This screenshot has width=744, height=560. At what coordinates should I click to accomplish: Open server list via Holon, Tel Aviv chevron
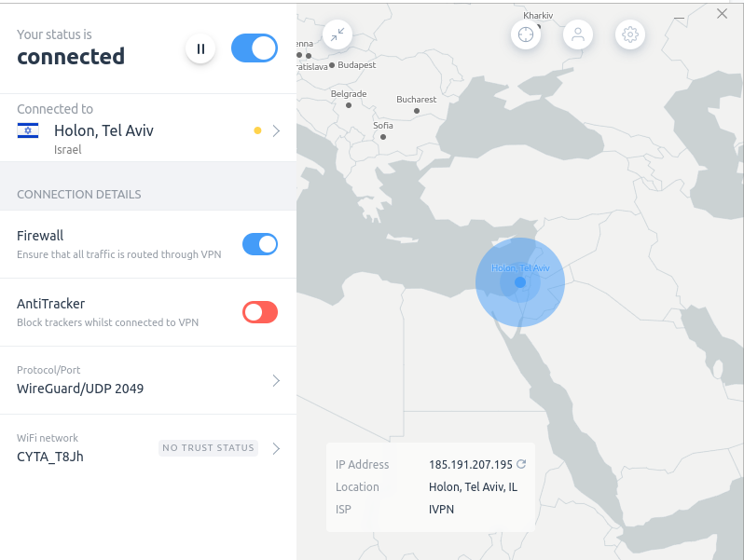(x=276, y=130)
